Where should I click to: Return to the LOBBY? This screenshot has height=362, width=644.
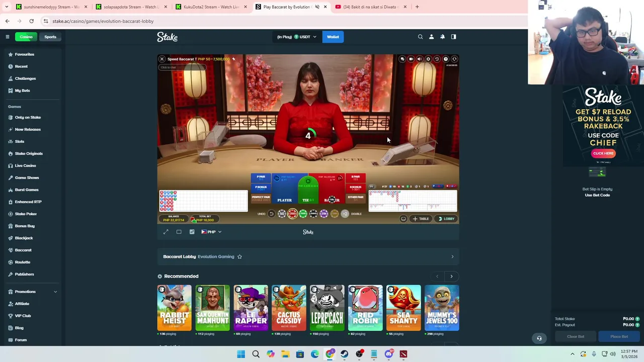(446, 219)
